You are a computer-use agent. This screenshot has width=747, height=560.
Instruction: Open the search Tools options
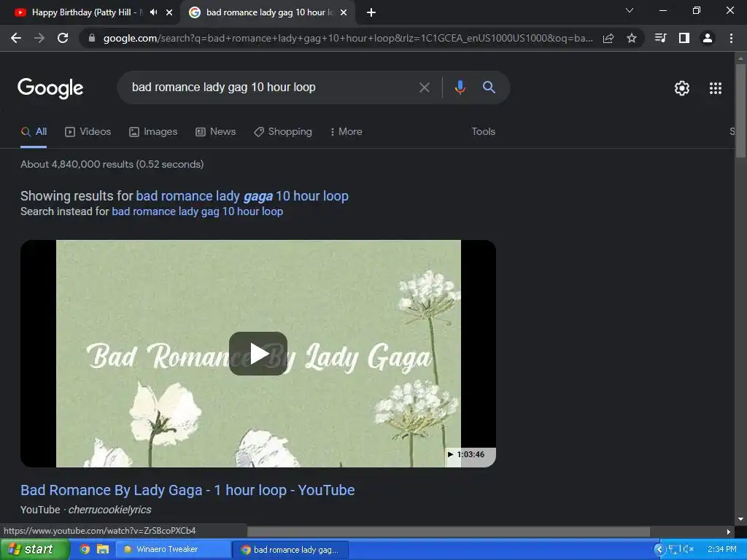click(x=483, y=132)
